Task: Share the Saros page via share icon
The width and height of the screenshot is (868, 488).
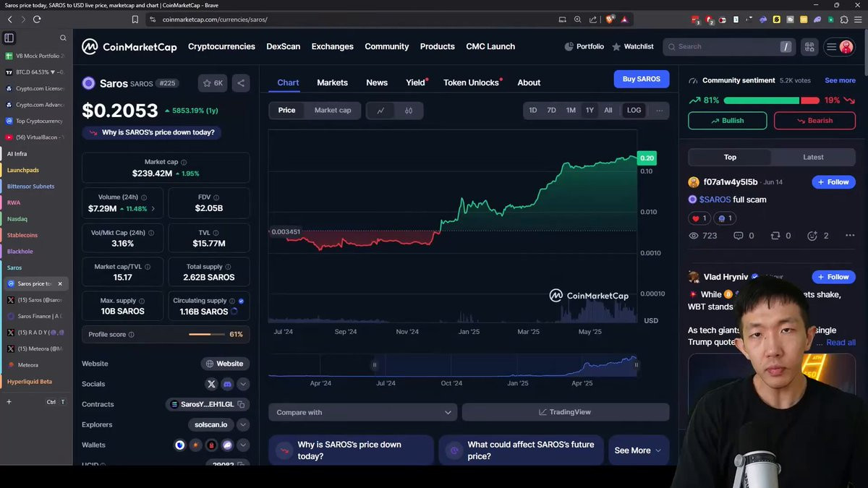Action: pos(241,83)
